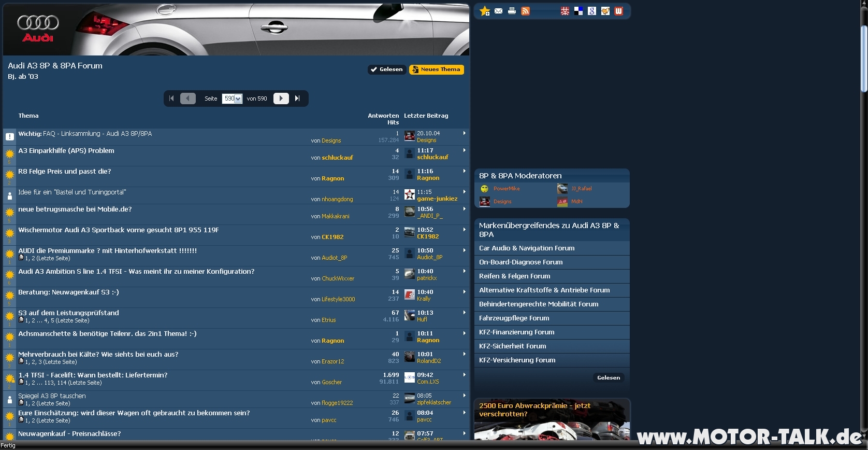The image size is (868, 450).
Task: Click the Audi logo in the banner
Action: tap(38, 28)
